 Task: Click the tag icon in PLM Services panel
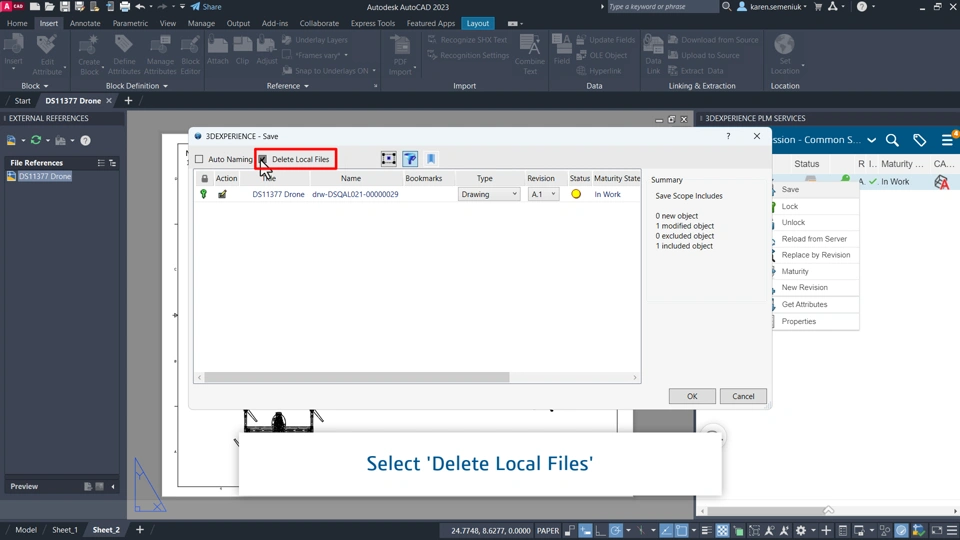tap(920, 140)
